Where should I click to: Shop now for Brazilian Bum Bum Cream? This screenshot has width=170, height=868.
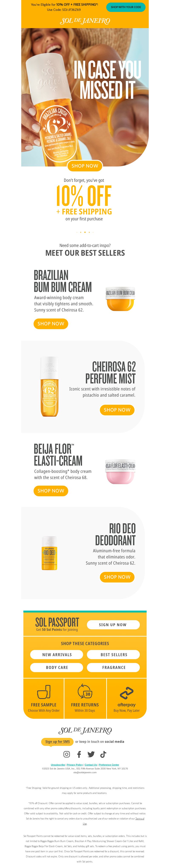click(51, 323)
